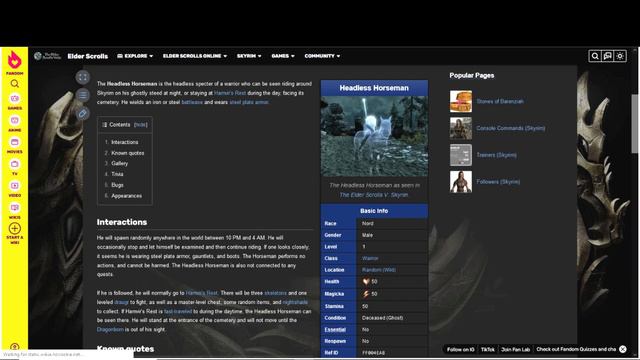This screenshot has width=640, height=360.
Task: Open the steel plate armor link
Action: 249,102
